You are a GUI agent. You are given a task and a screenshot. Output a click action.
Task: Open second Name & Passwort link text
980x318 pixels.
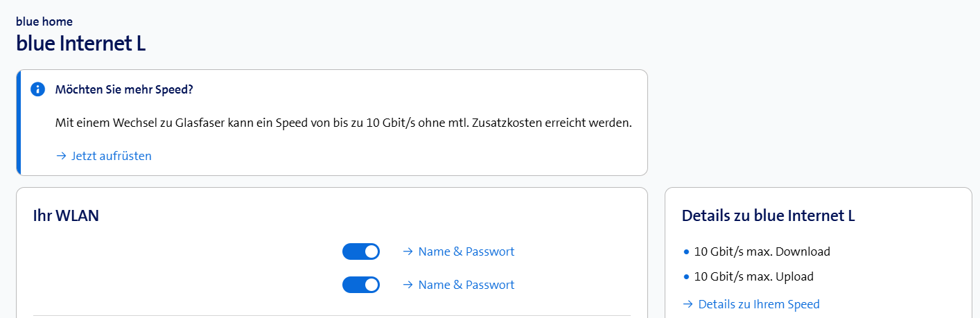[466, 285]
